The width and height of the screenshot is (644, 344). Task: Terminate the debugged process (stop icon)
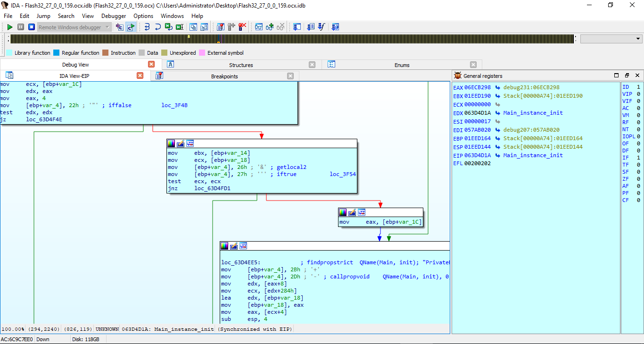(32, 27)
